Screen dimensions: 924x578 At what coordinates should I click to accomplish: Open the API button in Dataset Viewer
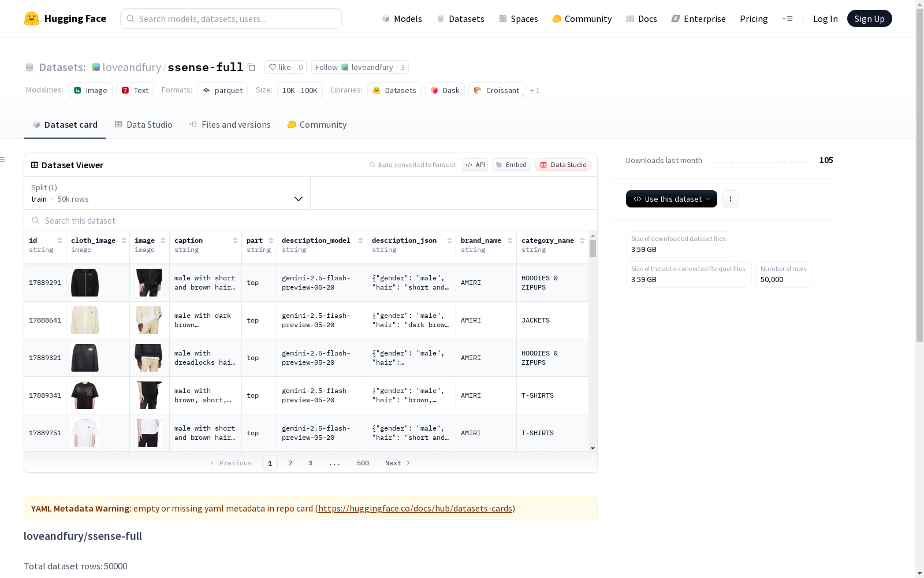pos(475,165)
